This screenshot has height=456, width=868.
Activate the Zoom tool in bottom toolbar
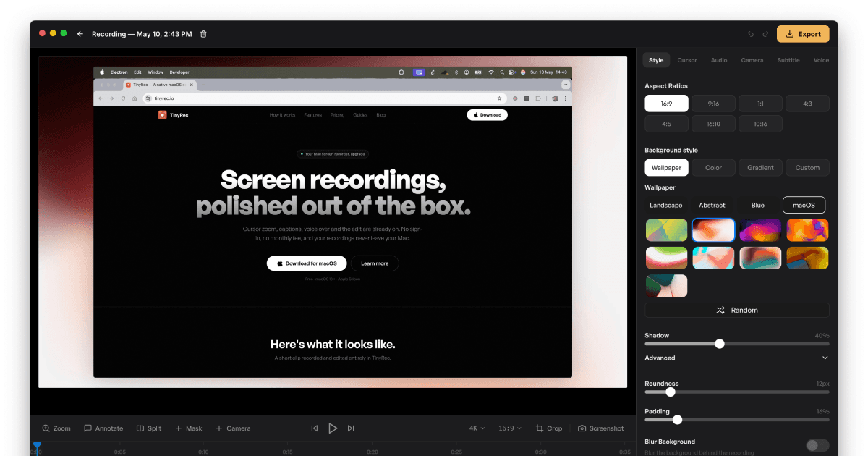click(56, 428)
